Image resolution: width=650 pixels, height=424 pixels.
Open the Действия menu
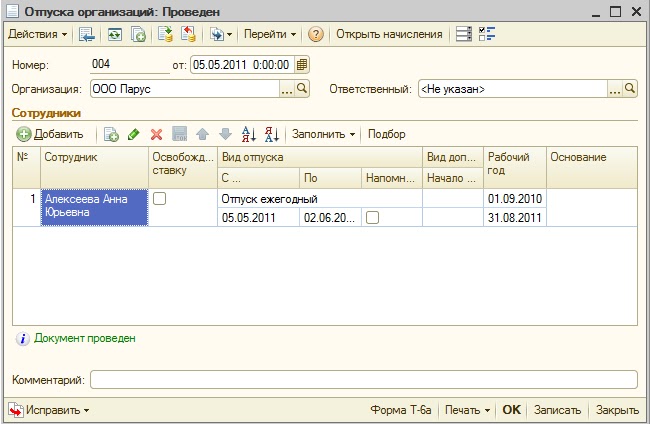(x=37, y=34)
